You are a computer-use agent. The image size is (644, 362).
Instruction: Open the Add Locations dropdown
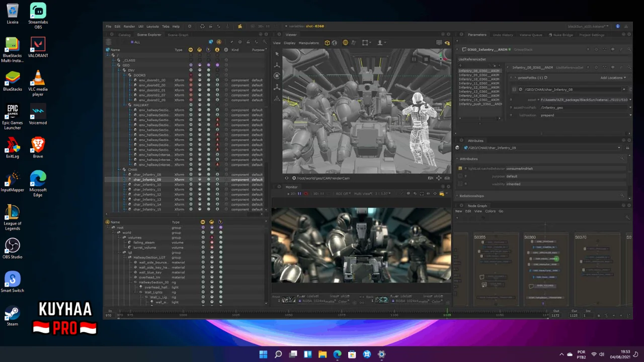613,78
